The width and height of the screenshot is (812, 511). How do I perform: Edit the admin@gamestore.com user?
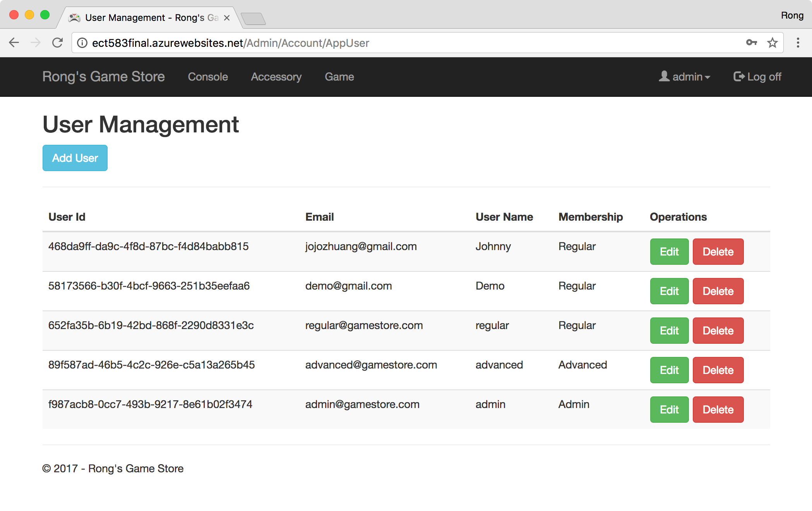(669, 410)
